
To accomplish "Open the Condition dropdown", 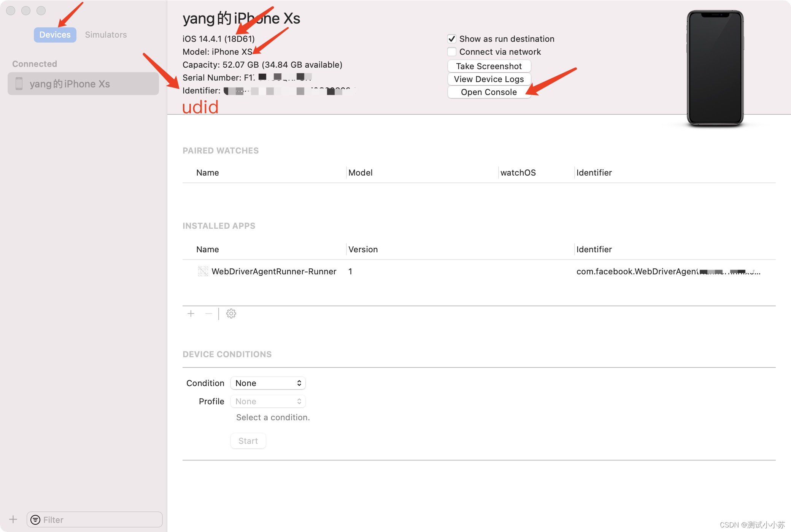I will pyautogui.click(x=268, y=383).
